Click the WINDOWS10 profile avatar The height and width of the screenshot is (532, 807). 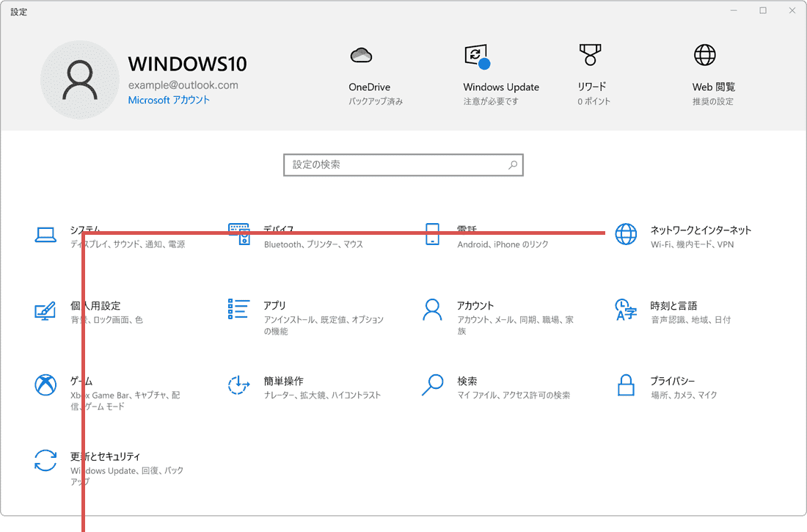pos(79,79)
